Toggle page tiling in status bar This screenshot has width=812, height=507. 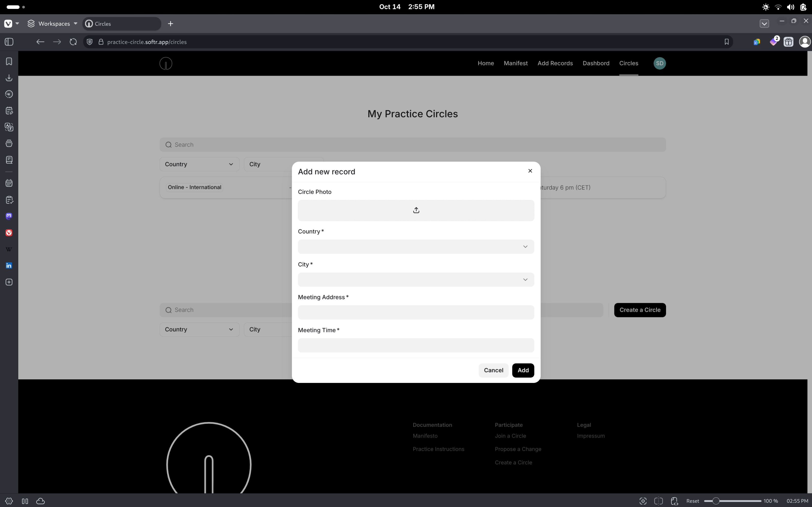(658, 501)
